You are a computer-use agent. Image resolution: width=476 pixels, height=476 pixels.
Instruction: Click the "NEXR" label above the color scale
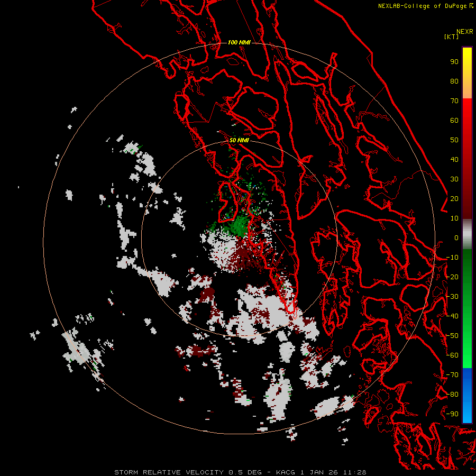(465, 32)
